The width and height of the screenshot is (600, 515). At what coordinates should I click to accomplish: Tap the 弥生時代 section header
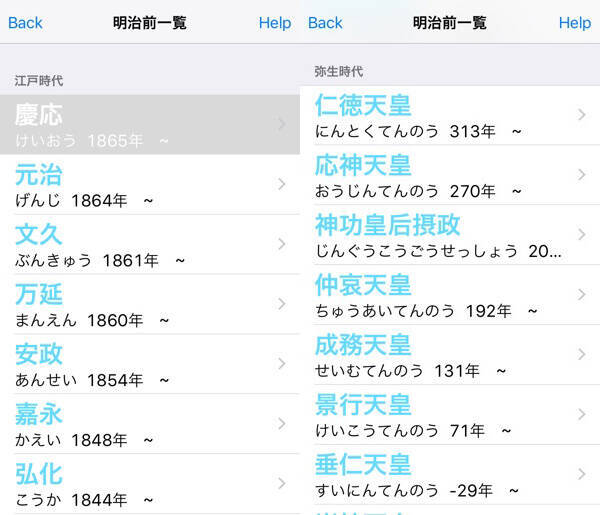pyautogui.click(x=339, y=71)
